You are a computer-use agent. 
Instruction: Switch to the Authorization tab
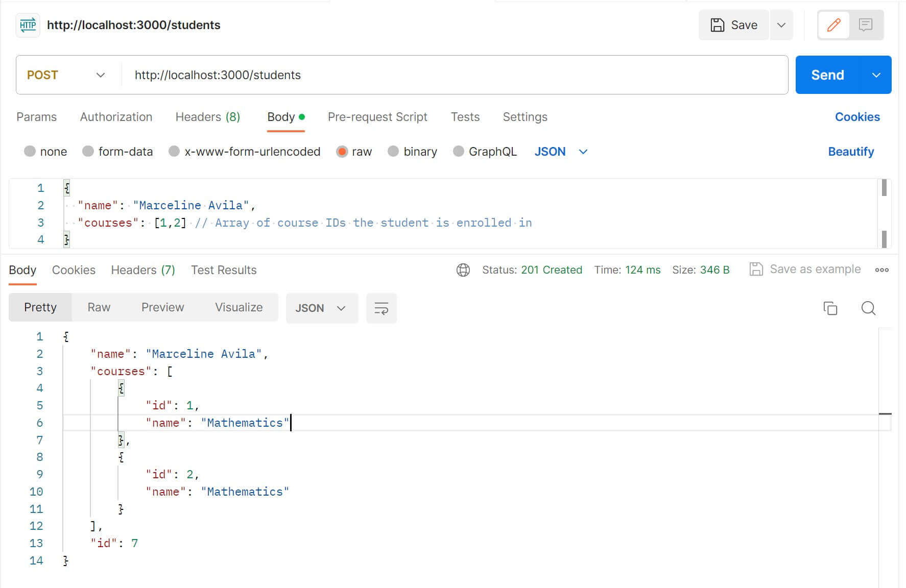point(116,117)
